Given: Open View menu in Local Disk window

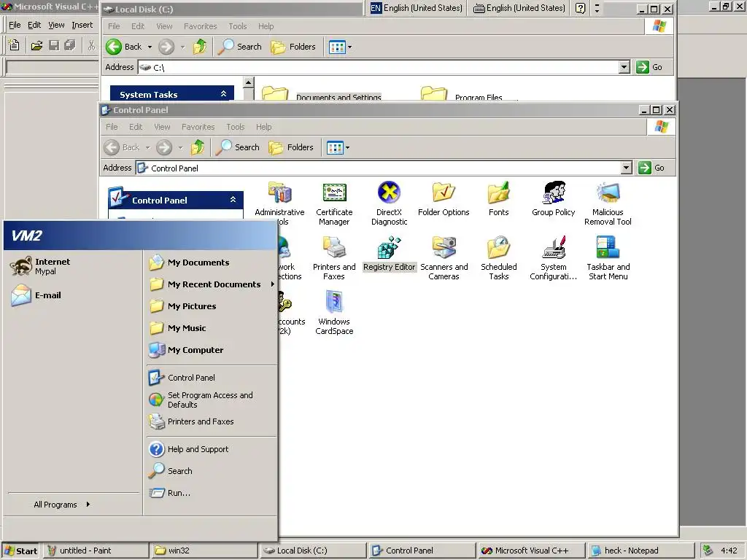Looking at the screenshot, I should pos(164,26).
